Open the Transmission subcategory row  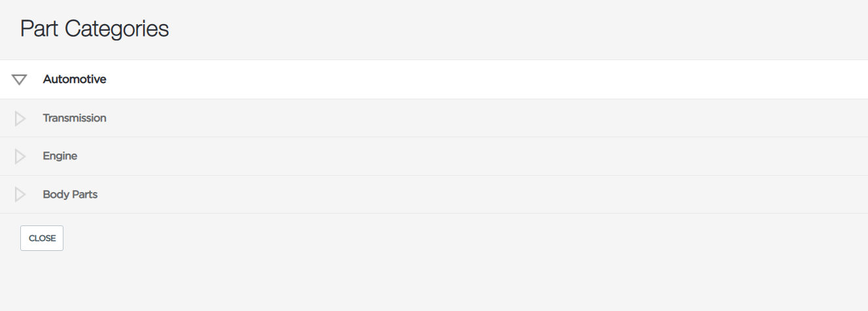tap(434, 118)
